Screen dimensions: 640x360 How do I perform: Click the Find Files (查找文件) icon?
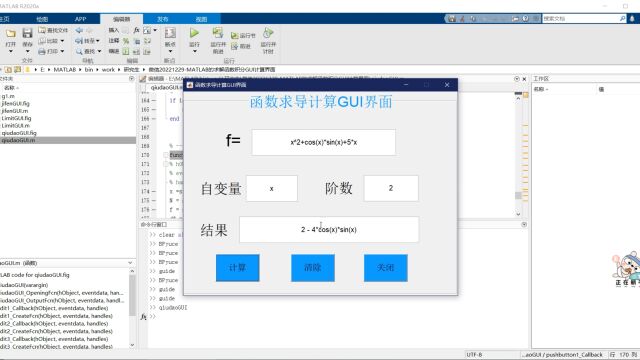(x=42, y=30)
